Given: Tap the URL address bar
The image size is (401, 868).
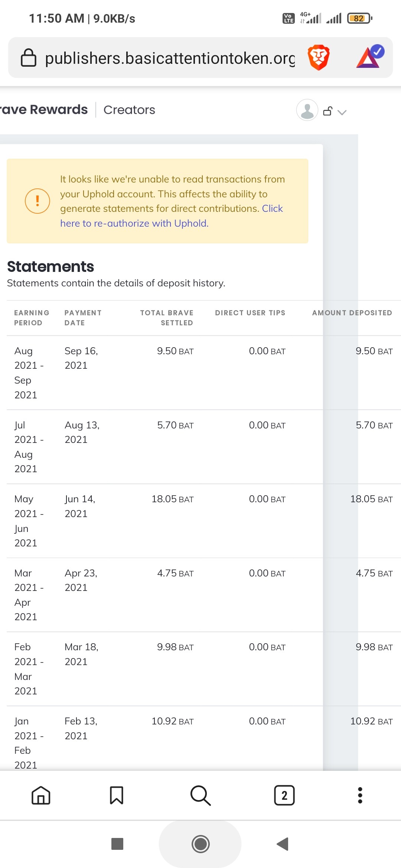Looking at the screenshot, I should (x=169, y=58).
